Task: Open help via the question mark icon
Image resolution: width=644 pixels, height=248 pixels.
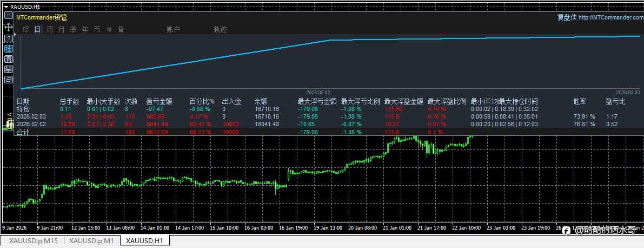Action: 8,38
